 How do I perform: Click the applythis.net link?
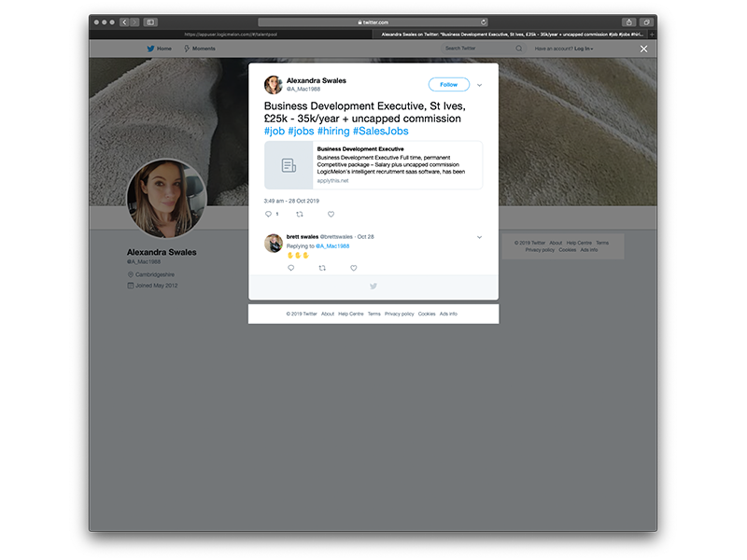click(332, 181)
